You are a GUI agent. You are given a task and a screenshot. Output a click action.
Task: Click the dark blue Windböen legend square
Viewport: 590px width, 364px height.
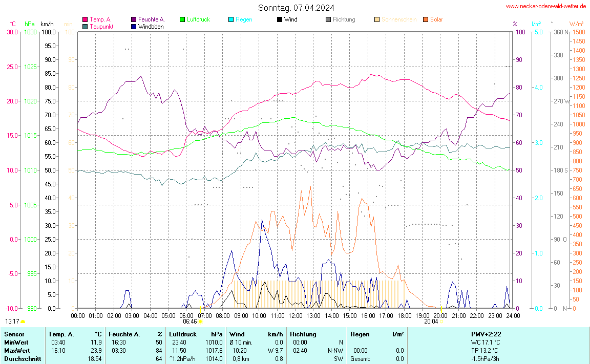point(134,26)
